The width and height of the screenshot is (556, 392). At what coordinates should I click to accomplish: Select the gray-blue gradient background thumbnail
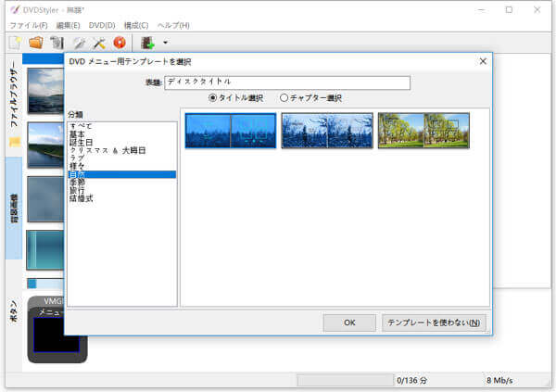click(45, 199)
